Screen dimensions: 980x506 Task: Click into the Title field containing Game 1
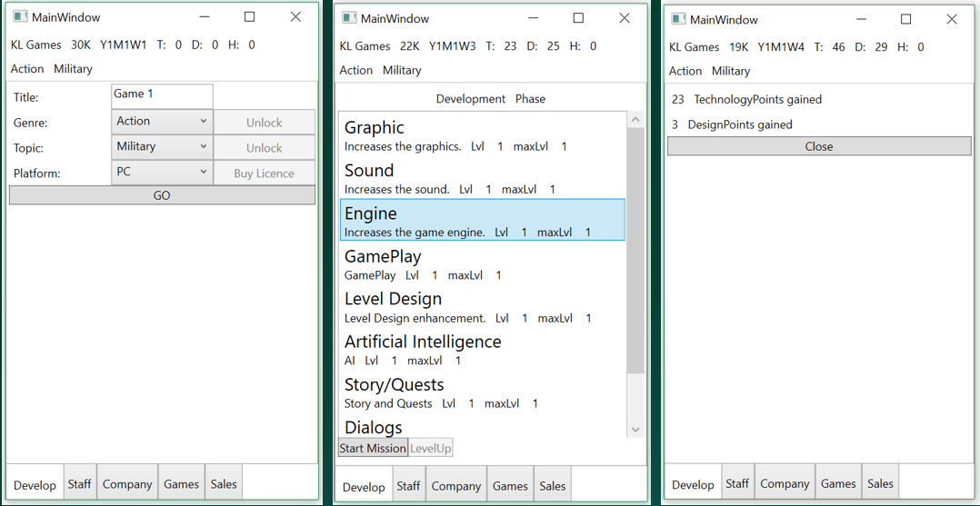coord(162,95)
